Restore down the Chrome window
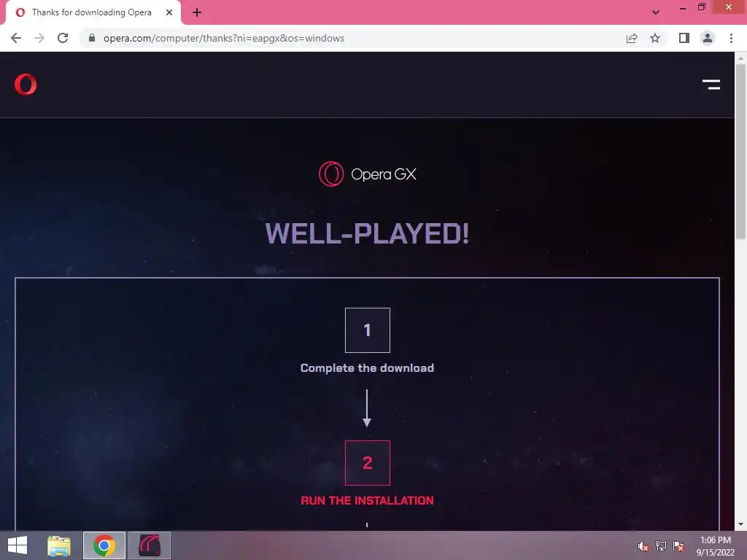 702,7
